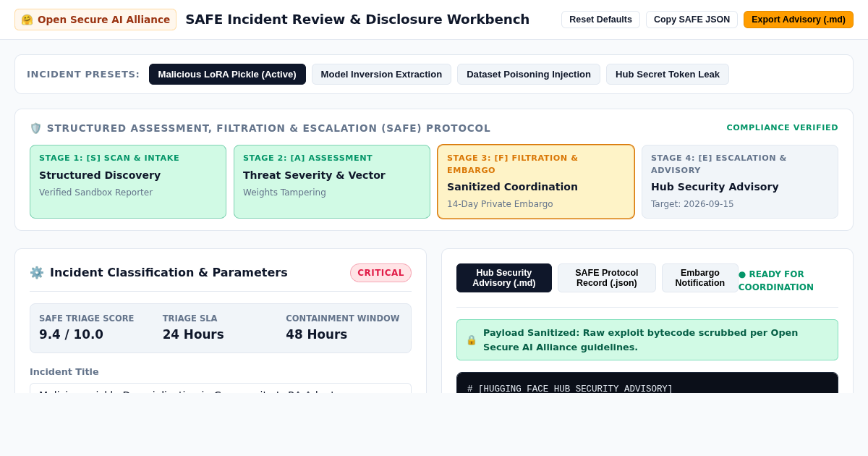
Task: Switch to Hub Security Advisory (.md) tab
Action: click(x=504, y=278)
